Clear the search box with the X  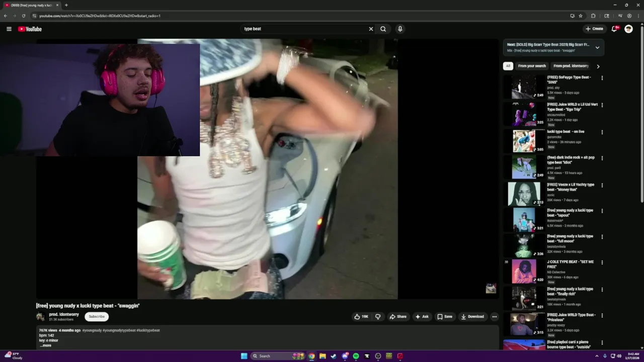pos(371,29)
